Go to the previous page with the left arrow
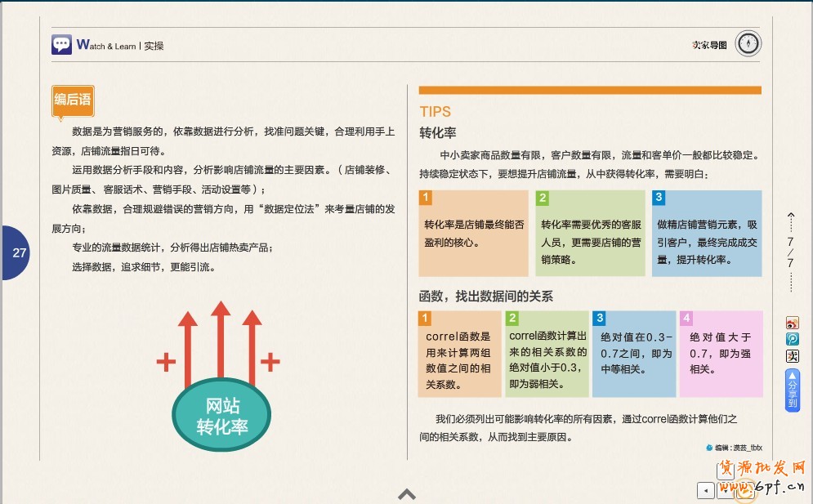 (704, 490)
